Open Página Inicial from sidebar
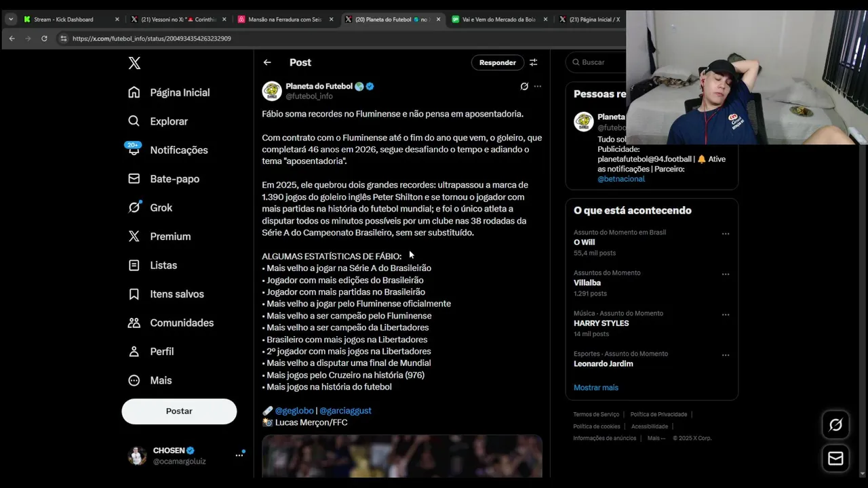Viewport: 868px width, 488px height. [170, 92]
